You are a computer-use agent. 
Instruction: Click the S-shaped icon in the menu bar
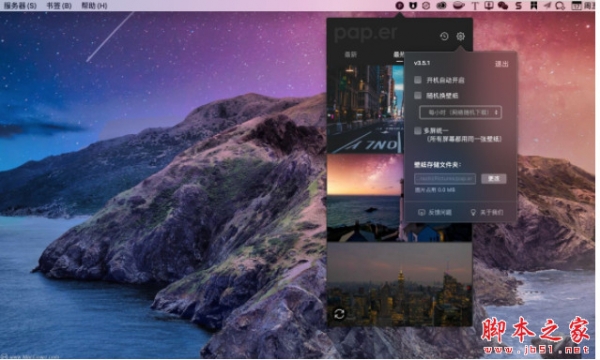(518, 5)
